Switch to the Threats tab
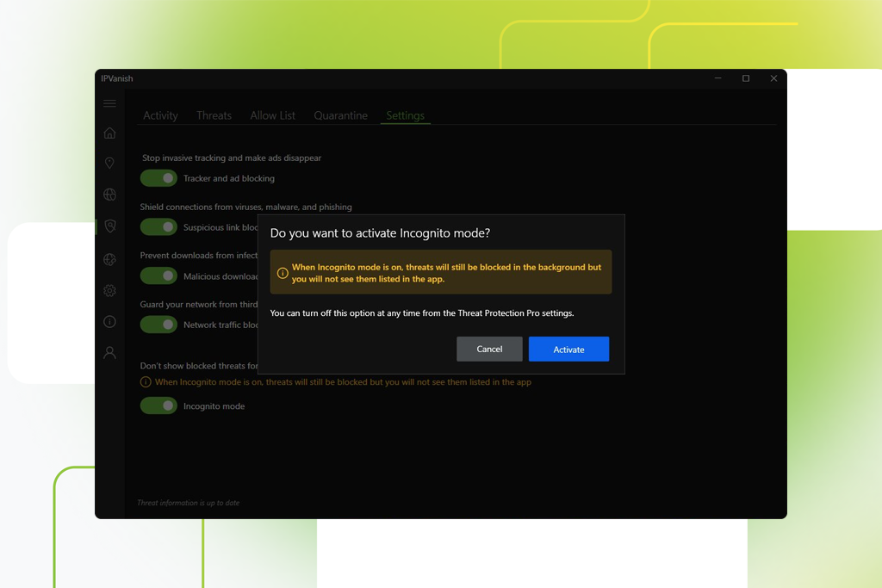 point(214,115)
